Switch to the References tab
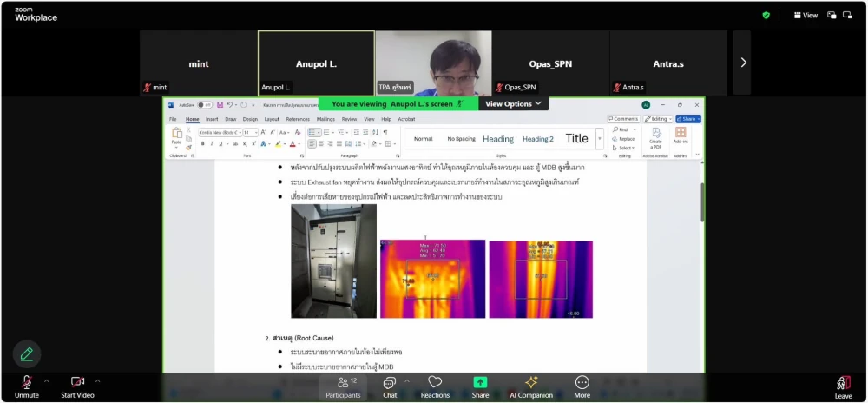 pos(298,119)
